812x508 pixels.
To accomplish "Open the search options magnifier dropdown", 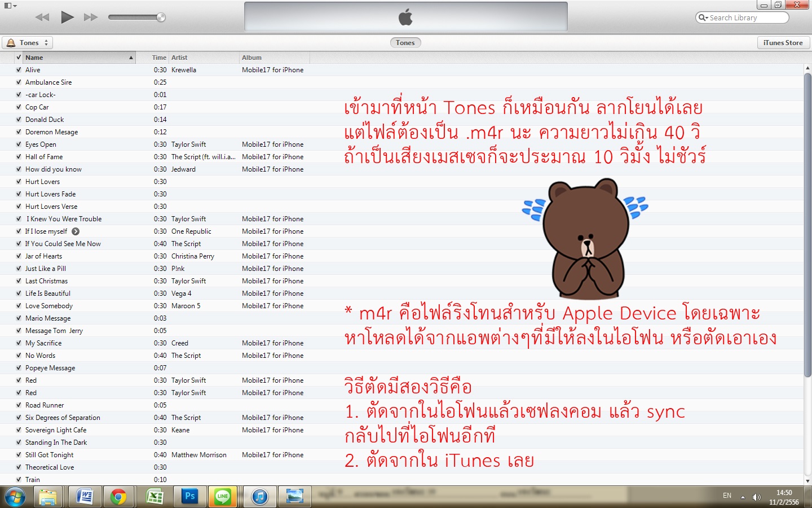I will pos(703,17).
